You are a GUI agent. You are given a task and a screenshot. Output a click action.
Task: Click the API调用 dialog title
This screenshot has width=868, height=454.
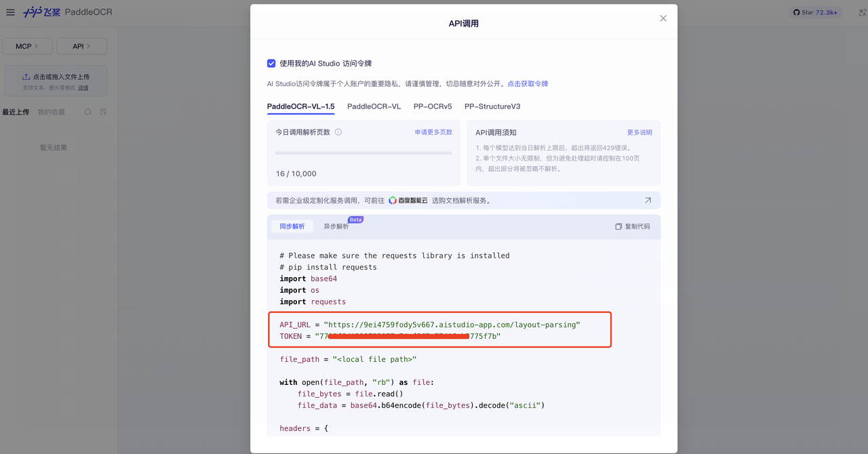(464, 23)
